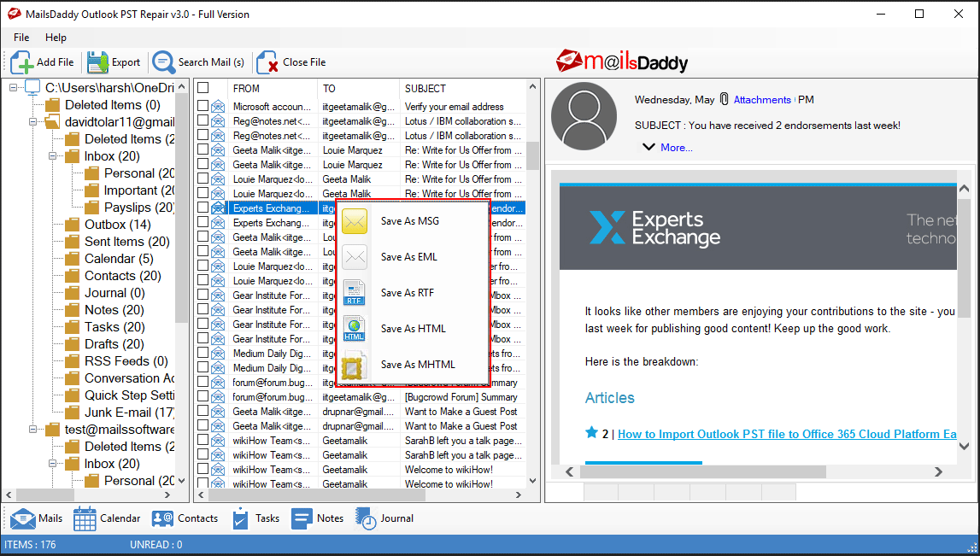Screen dimensions: 980x556
Task: Select Contacts (20) folder
Action: pyautogui.click(x=122, y=276)
